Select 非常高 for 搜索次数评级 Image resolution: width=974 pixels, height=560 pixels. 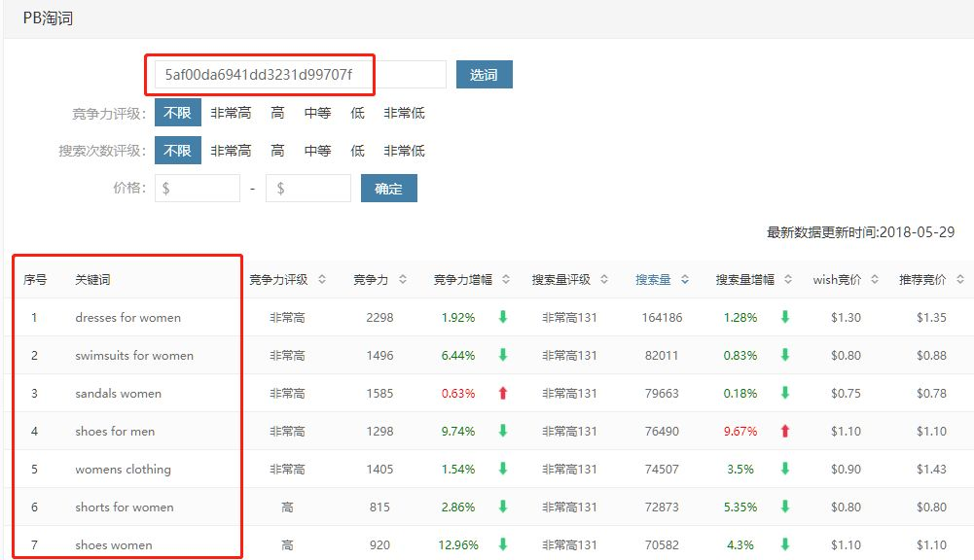[231, 151]
